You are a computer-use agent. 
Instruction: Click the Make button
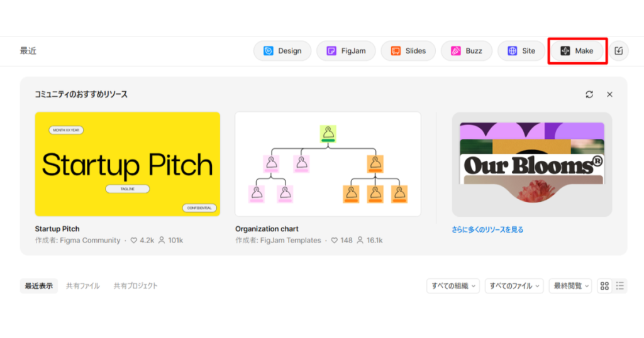(577, 51)
